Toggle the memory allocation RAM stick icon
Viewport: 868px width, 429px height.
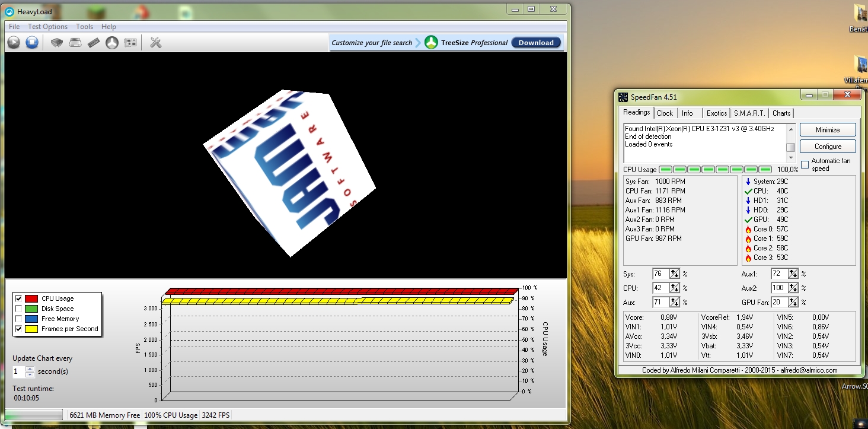point(94,42)
